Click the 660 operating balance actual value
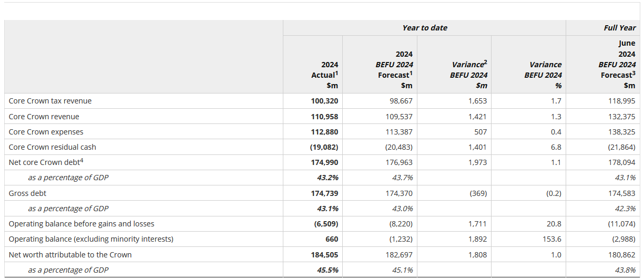Image resolution: width=644 pixels, height=280 pixels. 332,239
